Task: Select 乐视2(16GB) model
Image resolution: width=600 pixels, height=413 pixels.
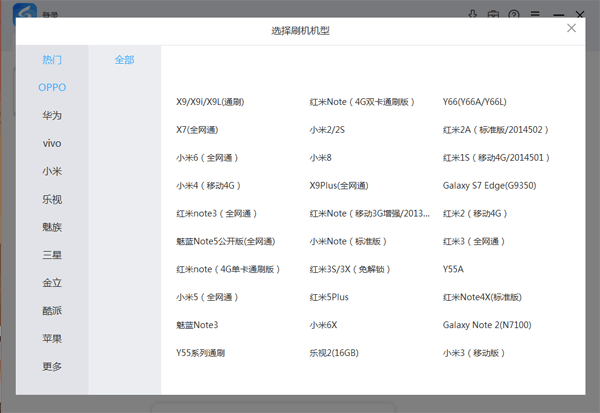Action: (333, 353)
